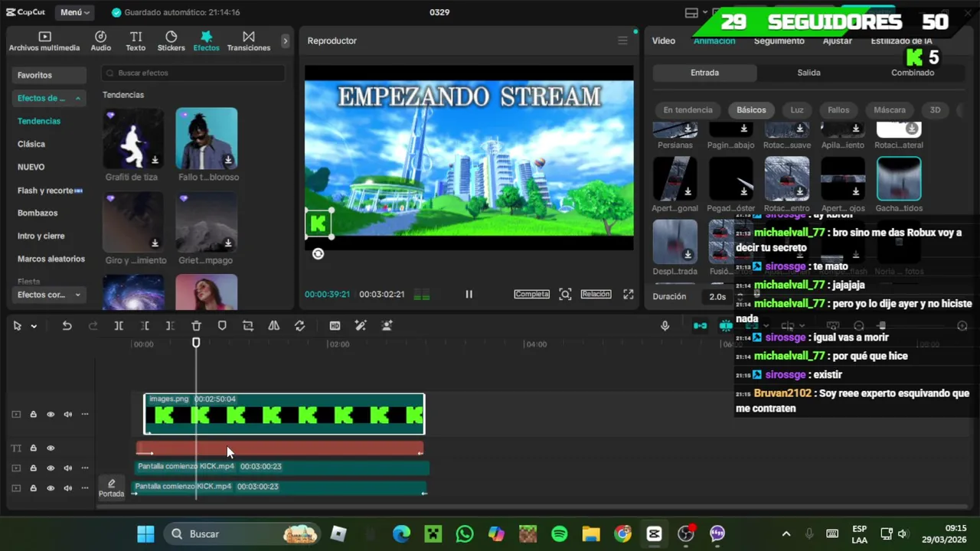Open the Windows Start menu
This screenshot has width=980, height=551.
[145, 533]
